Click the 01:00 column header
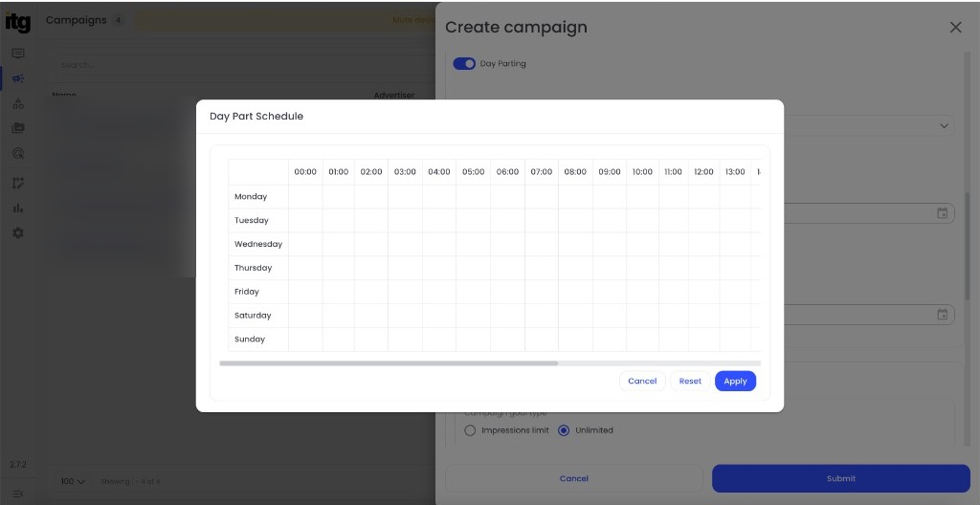The width and height of the screenshot is (980, 505). (338, 172)
